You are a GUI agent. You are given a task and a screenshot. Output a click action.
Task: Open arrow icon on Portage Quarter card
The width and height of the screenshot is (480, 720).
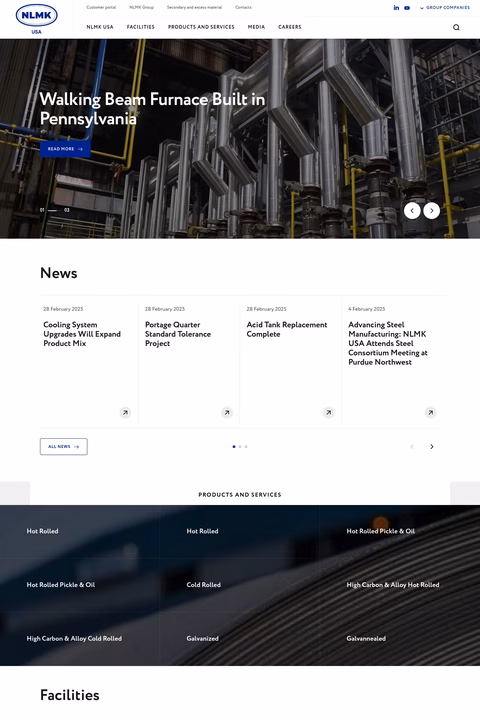(226, 412)
